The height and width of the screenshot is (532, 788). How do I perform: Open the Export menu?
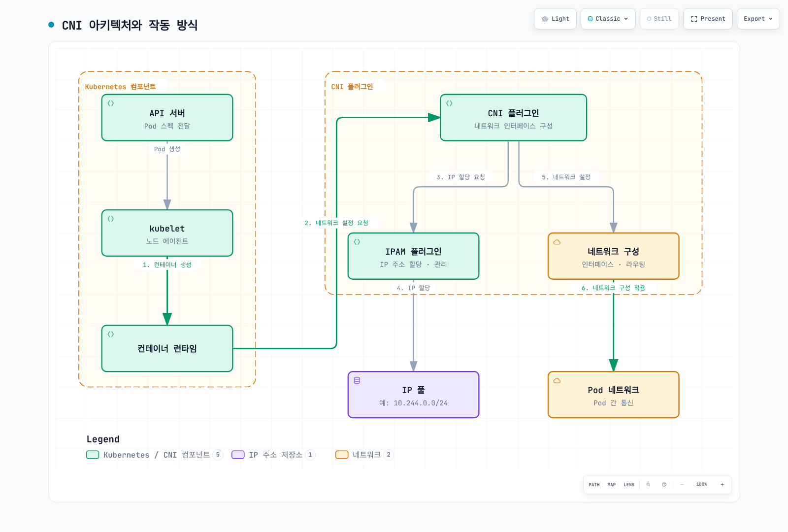tap(758, 19)
